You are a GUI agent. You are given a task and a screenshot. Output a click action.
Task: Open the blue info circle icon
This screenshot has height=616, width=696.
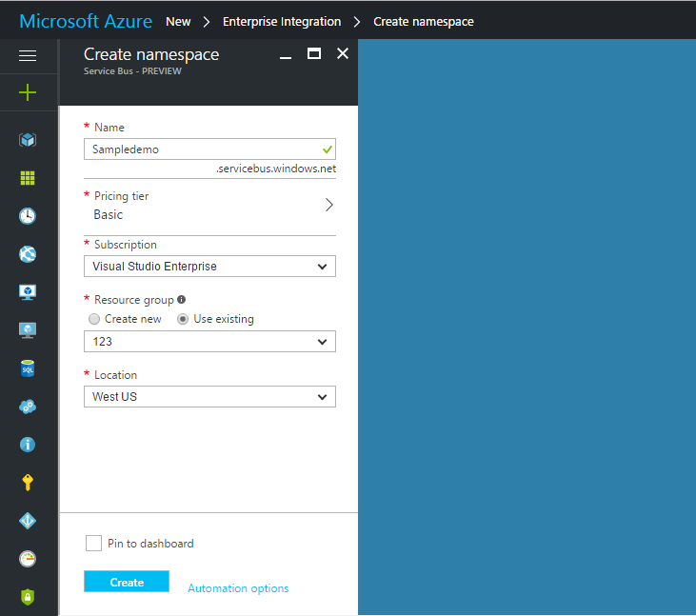[28, 445]
